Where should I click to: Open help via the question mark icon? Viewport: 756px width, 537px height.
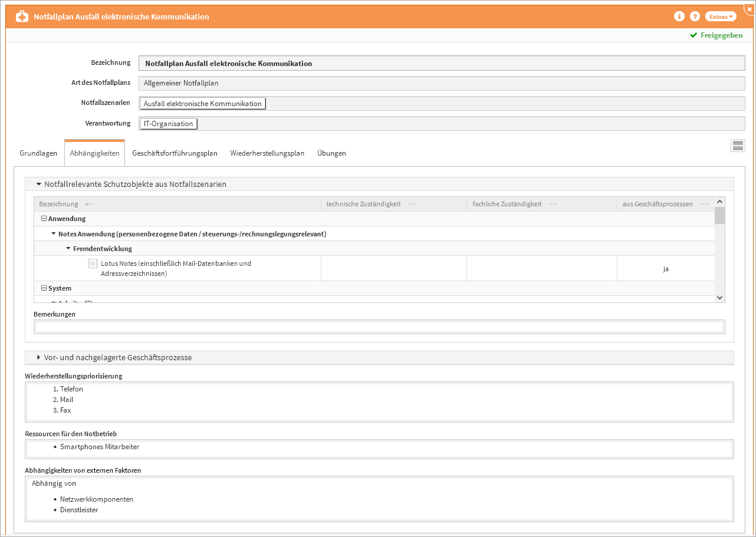[695, 17]
